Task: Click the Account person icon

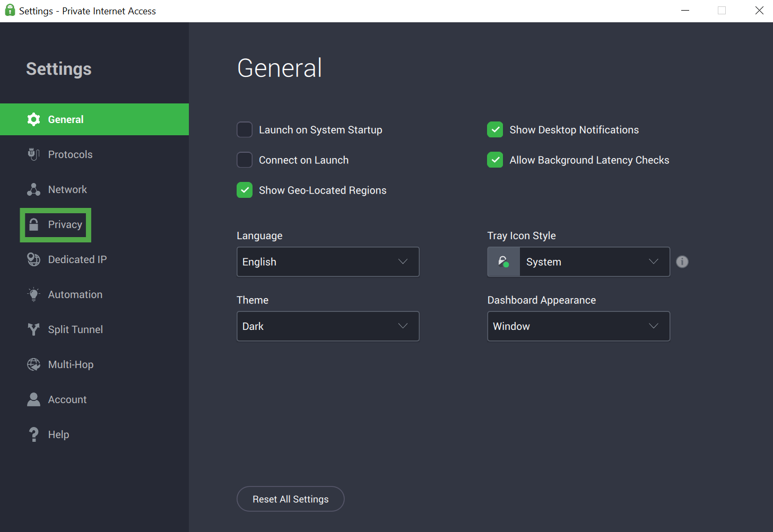Action: pos(33,399)
